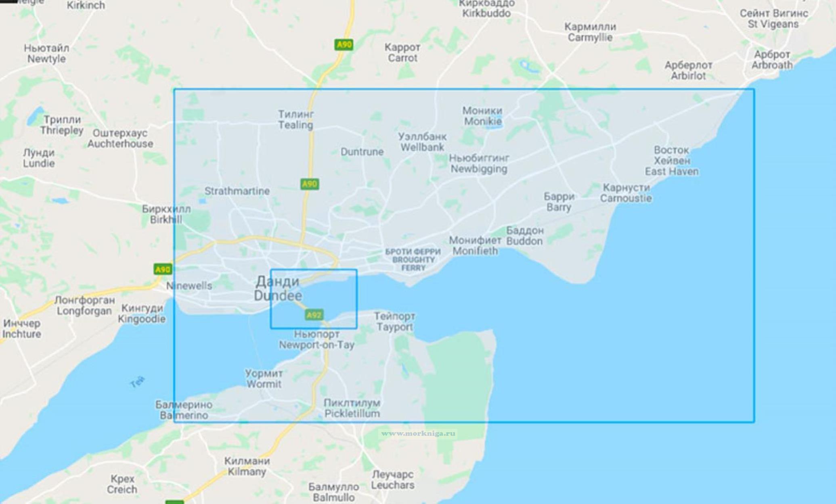Image resolution: width=836 pixels, height=504 pixels.
Task: Select the Tealing village label
Action: pyautogui.click(x=296, y=119)
